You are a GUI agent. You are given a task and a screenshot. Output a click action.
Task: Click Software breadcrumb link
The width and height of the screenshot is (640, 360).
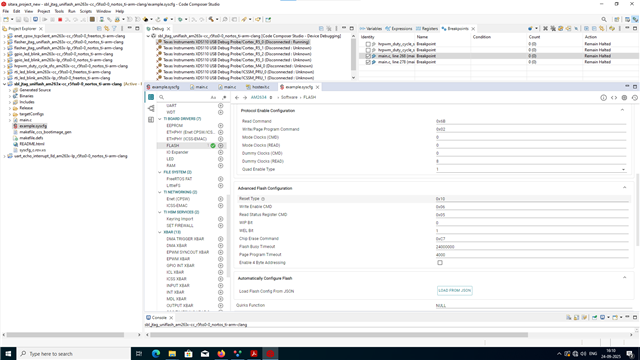pyautogui.click(x=289, y=98)
